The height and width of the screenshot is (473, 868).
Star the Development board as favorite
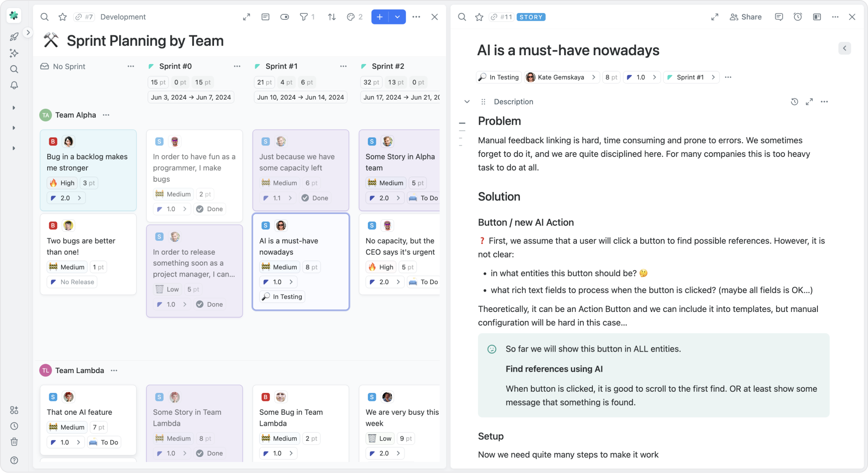[63, 17]
